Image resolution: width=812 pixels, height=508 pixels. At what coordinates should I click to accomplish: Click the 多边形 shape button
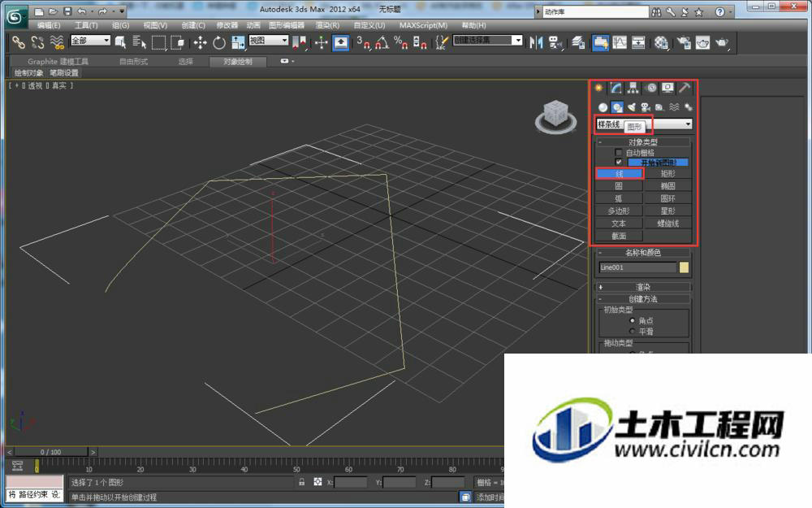click(x=620, y=211)
